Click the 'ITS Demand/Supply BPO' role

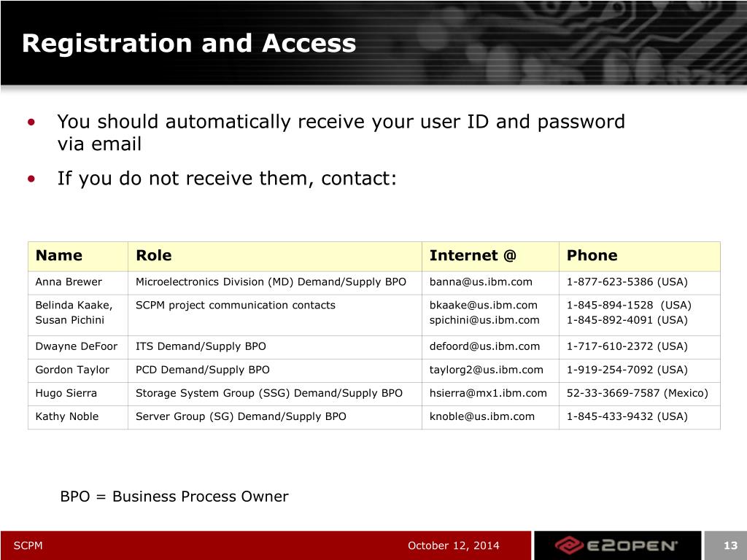pyautogui.click(x=201, y=346)
